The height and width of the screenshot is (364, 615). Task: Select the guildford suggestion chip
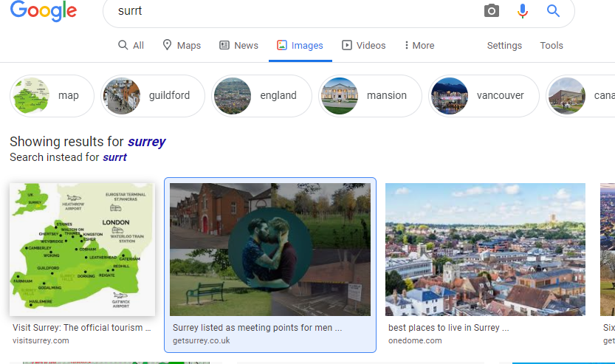153,96
